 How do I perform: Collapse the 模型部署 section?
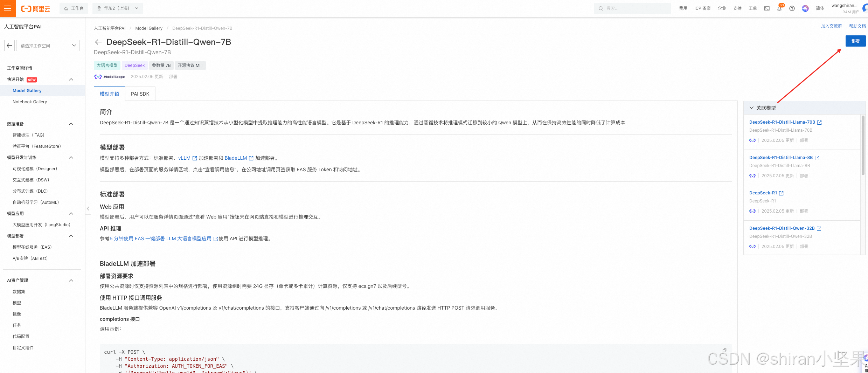71,236
